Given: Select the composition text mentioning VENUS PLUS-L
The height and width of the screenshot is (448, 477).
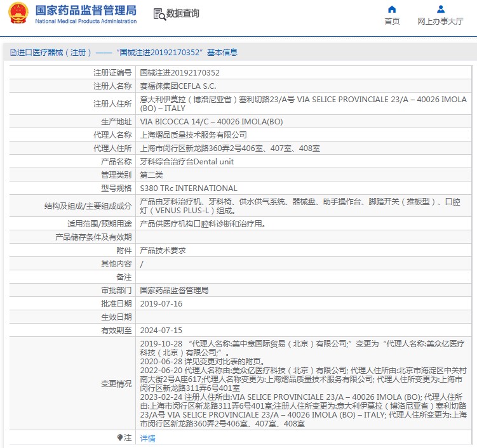Looking at the screenshot, I should pos(300,206).
